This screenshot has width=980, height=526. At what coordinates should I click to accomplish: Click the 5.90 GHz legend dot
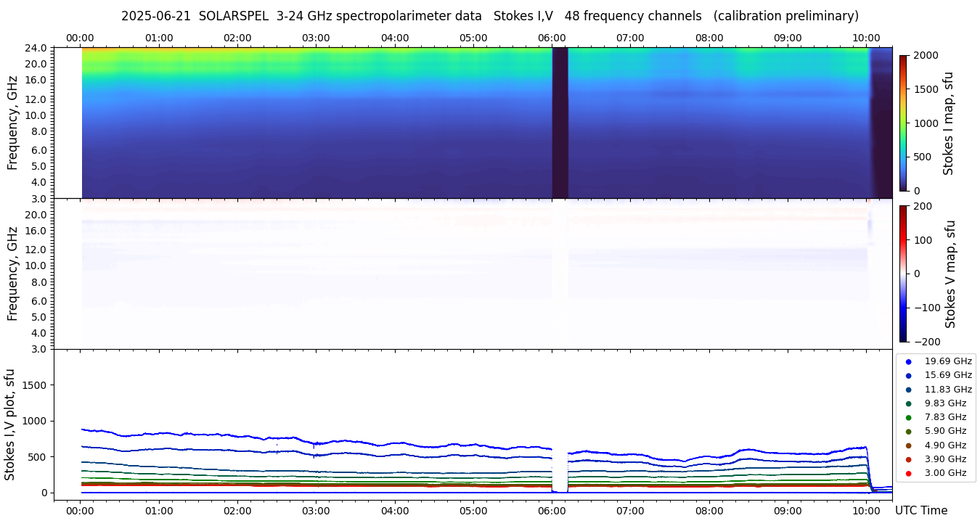(x=908, y=432)
